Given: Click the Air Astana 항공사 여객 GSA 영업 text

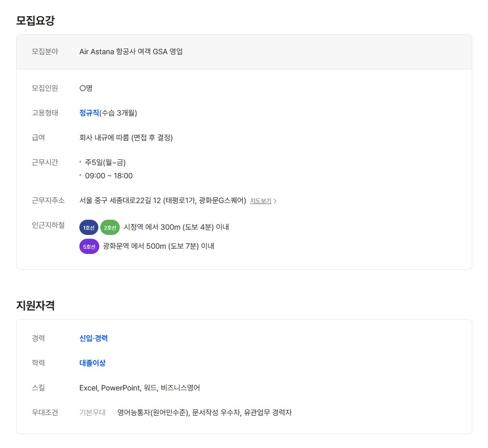Looking at the screenshot, I should point(131,51).
